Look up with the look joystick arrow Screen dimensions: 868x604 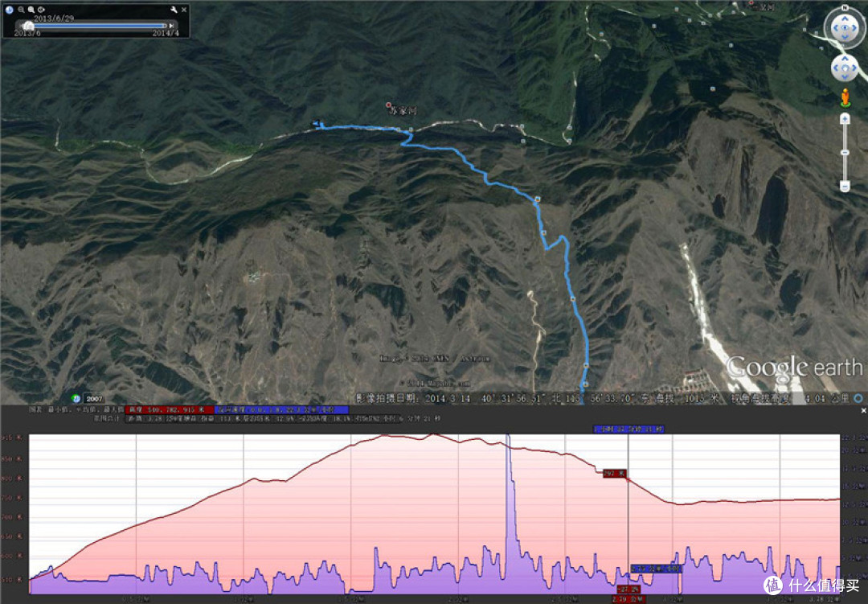[845, 18]
